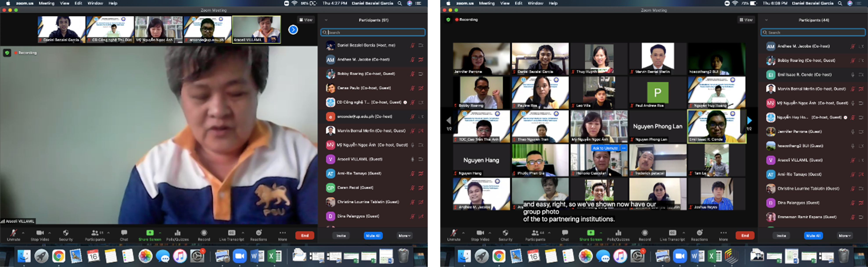Open Chat in the 51-participant Zoom window
The width and height of the screenshot is (868, 267).
tap(124, 235)
